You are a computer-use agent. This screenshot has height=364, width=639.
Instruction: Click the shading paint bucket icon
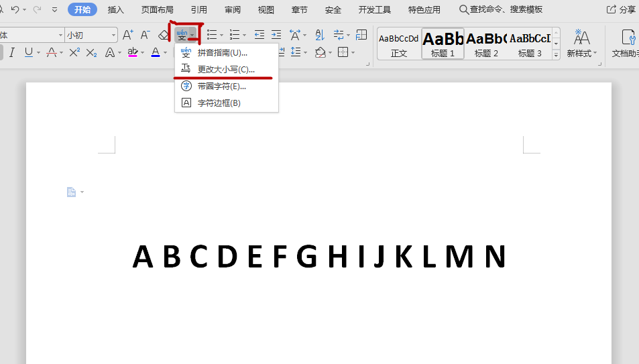coord(321,52)
